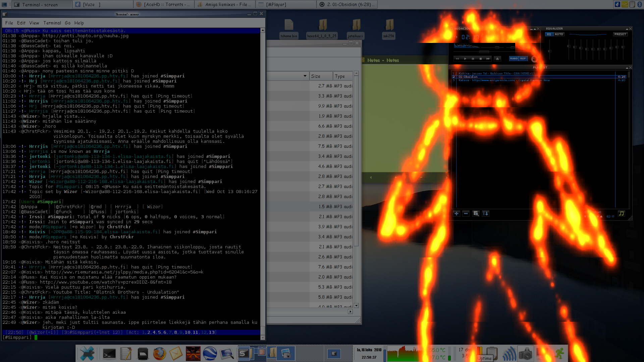Click the Audacious song position seek slider
This screenshot has width=644, height=362.
pyautogui.click(x=484, y=52)
